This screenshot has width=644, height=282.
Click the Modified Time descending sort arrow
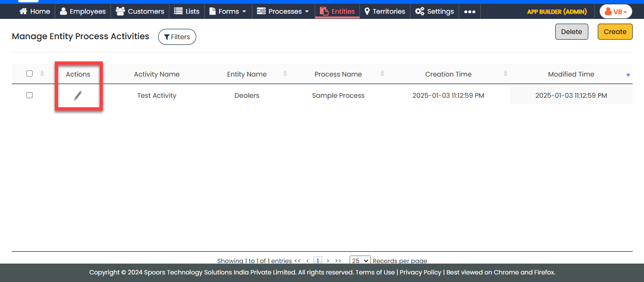(x=627, y=75)
